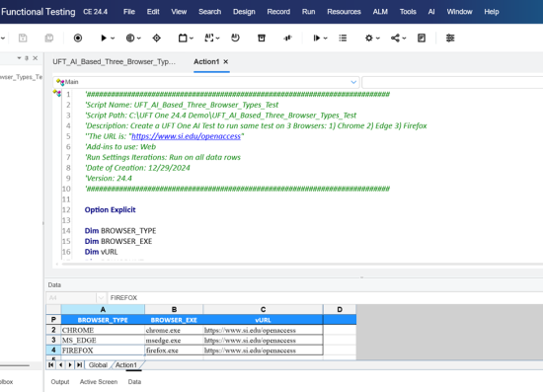This screenshot has width=543, height=392.
Task: Select the msedge.exe cell
Action: coord(174,340)
